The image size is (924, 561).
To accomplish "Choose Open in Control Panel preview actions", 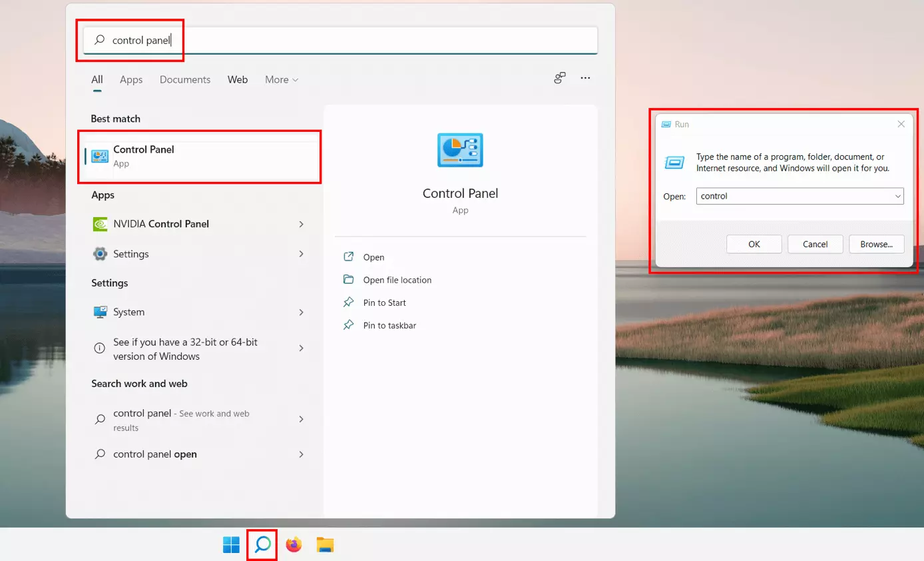I will (373, 257).
